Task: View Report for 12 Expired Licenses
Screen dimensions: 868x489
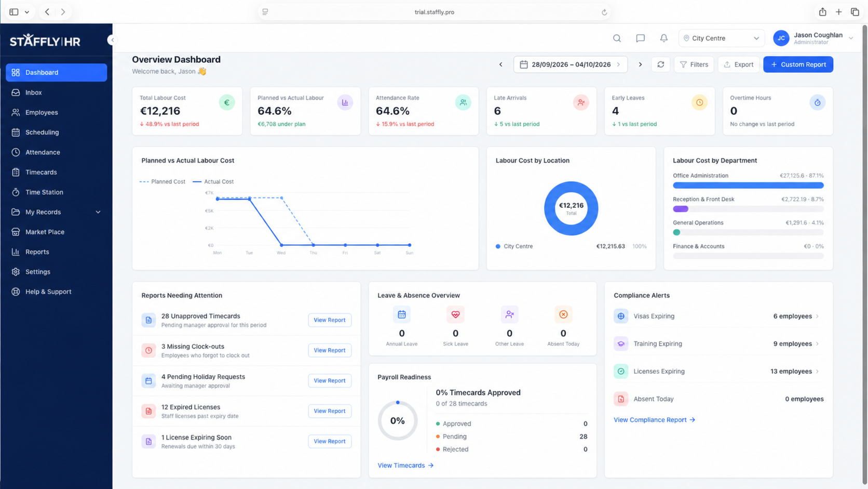Action: click(x=330, y=411)
